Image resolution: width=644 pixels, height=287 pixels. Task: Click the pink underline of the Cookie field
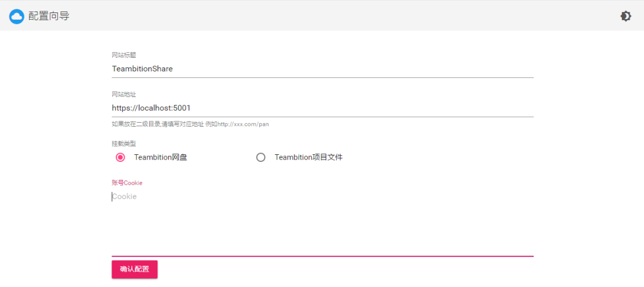pos(322,256)
